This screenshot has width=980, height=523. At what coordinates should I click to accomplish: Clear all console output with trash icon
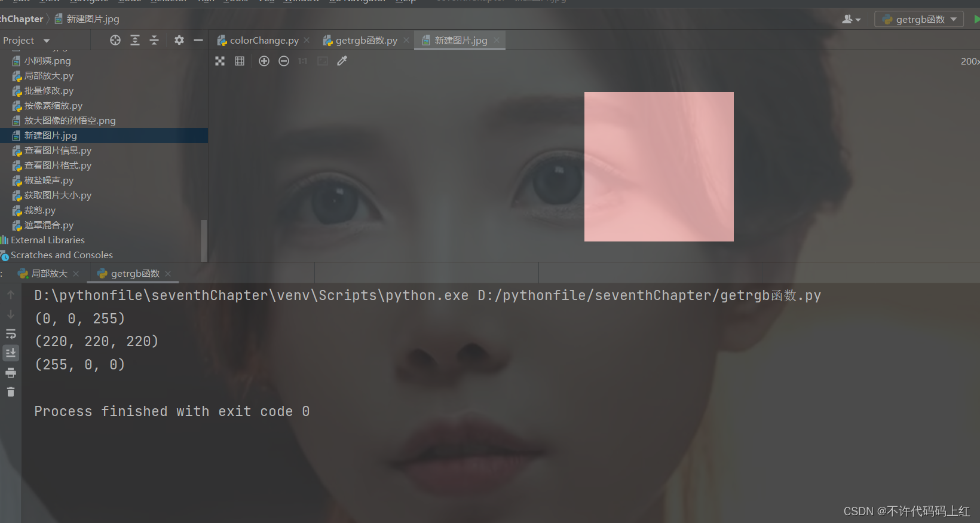[11, 392]
